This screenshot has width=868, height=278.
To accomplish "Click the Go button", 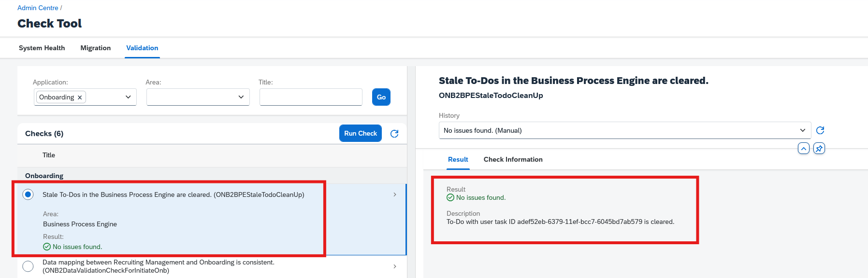I will [x=381, y=97].
